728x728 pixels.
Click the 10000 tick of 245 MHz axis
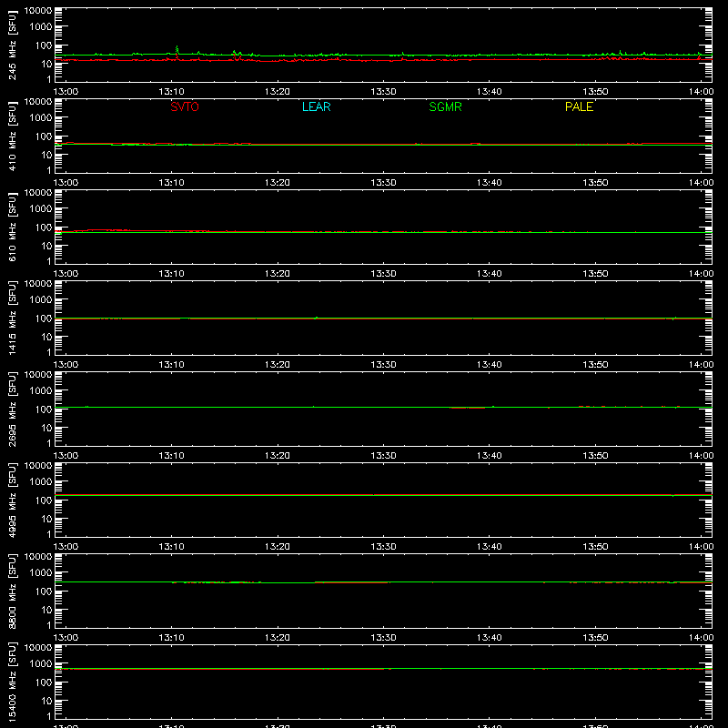point(38,11)
